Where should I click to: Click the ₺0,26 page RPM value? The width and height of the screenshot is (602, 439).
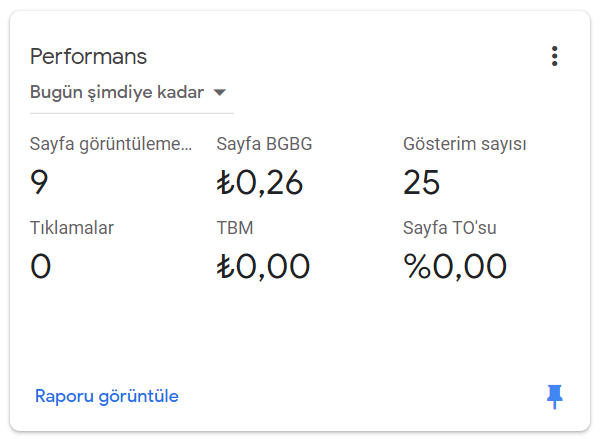tap(260, 182)
